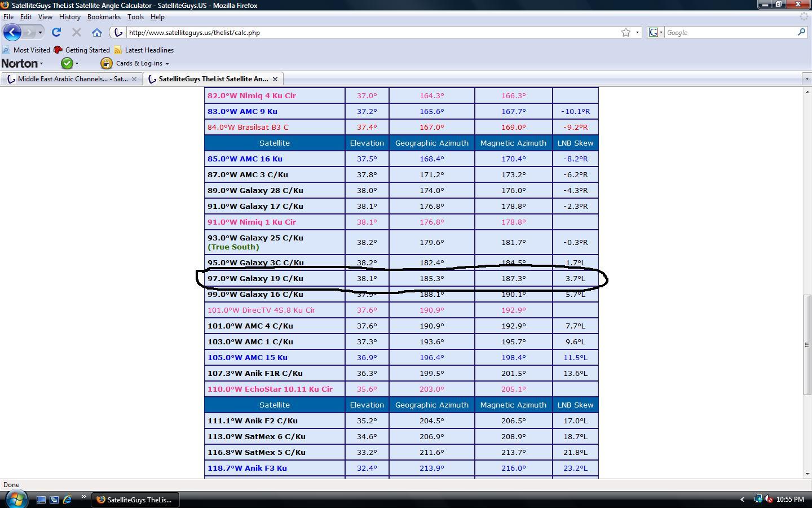Click the SatelliteGuys Firefox taskbar button
Image resolution: width=812 pixels, height=508 pixels.
coord(135,500)
